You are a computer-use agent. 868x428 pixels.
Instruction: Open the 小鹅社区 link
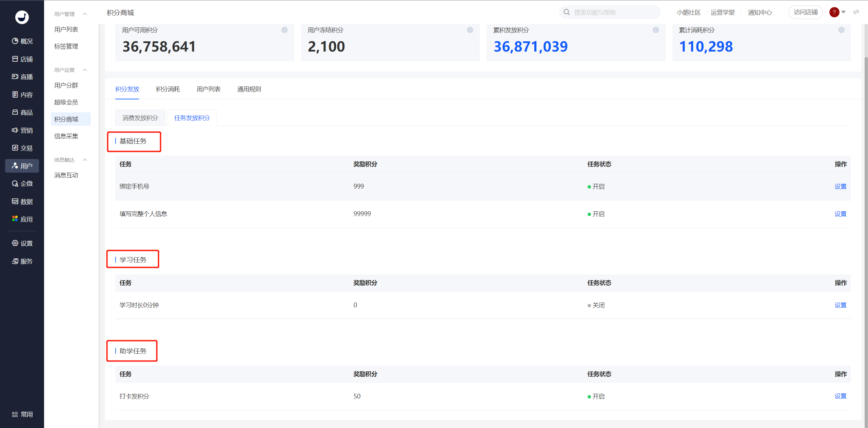[689, 13]
